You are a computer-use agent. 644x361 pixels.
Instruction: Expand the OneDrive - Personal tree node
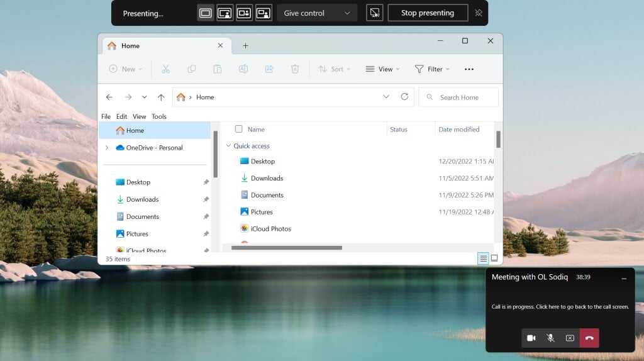[x=107, y=148]
